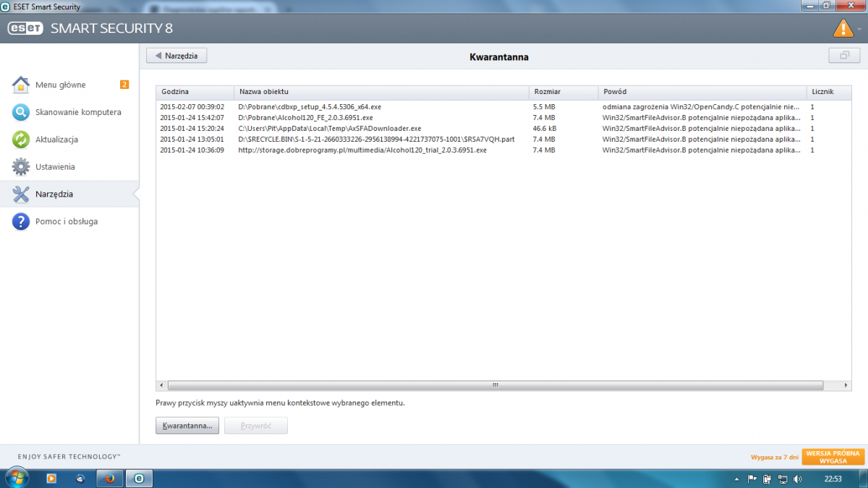Click the 2015-01-24 15:20:24 timestamp
The image size is (868, 488).
pos(192,128)
